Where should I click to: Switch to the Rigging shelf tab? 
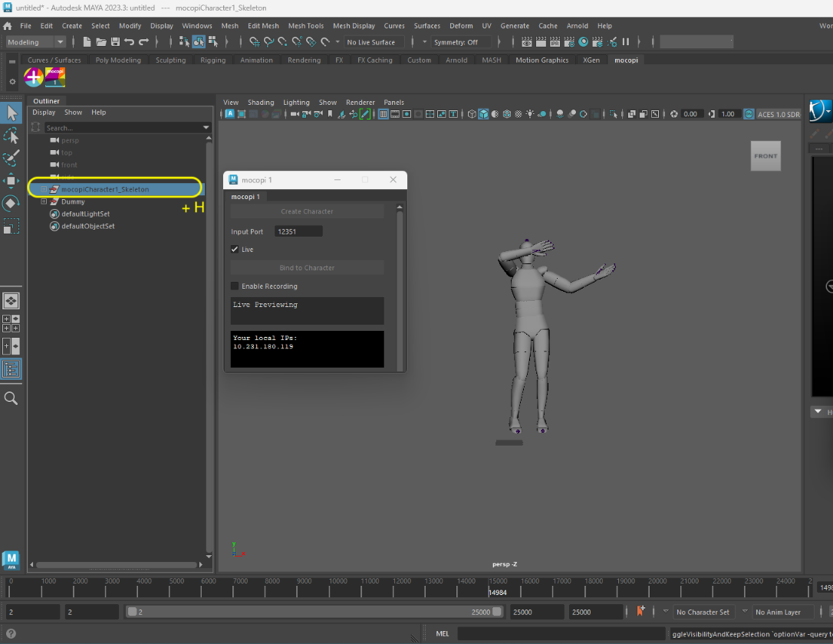coord(213,60)
